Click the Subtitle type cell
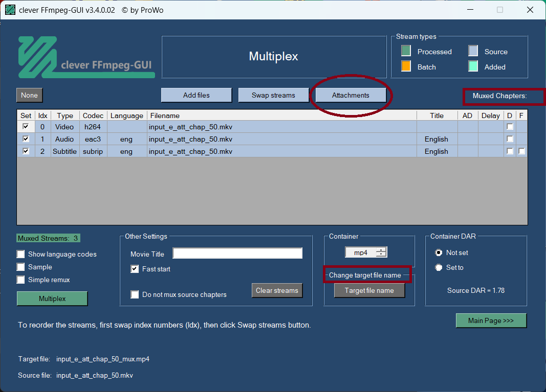The width and height of the screenshot is (546, 392). (65, 151)
